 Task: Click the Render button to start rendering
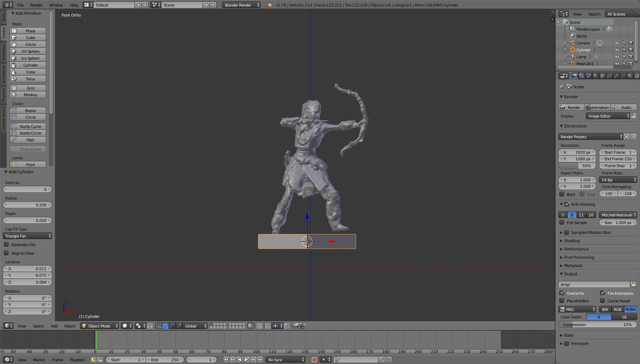(571, 107)
